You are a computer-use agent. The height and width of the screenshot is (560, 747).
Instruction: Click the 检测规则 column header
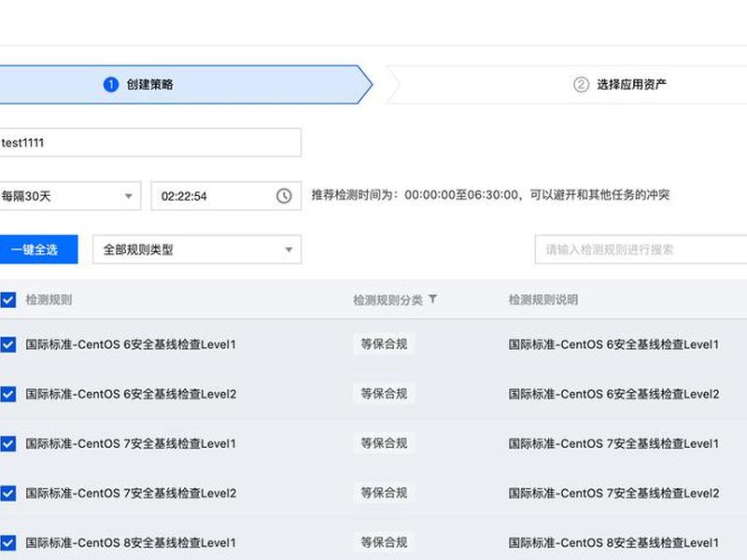49,300
